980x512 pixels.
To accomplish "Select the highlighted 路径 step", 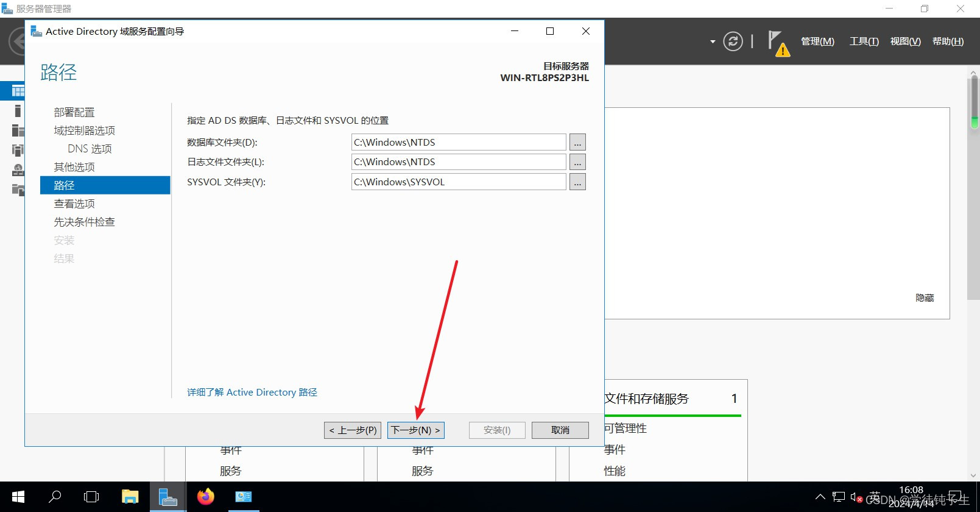I will tap(105, 185).
